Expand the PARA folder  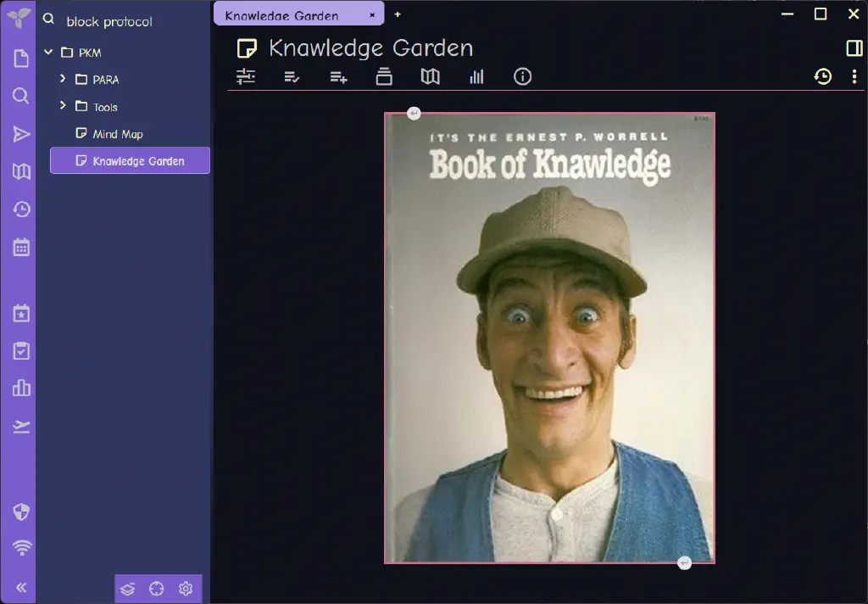[63, 79]
